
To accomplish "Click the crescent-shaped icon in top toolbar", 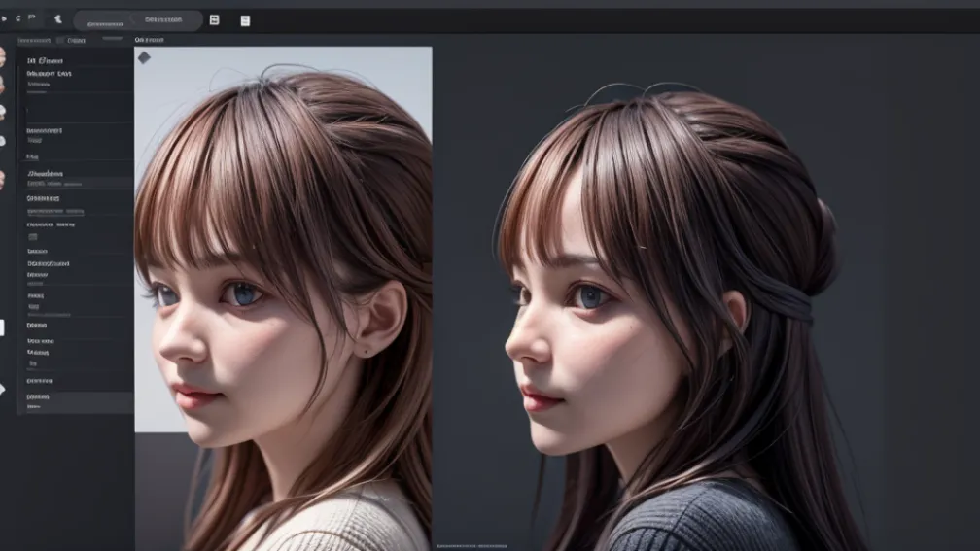I will point(58,18).
